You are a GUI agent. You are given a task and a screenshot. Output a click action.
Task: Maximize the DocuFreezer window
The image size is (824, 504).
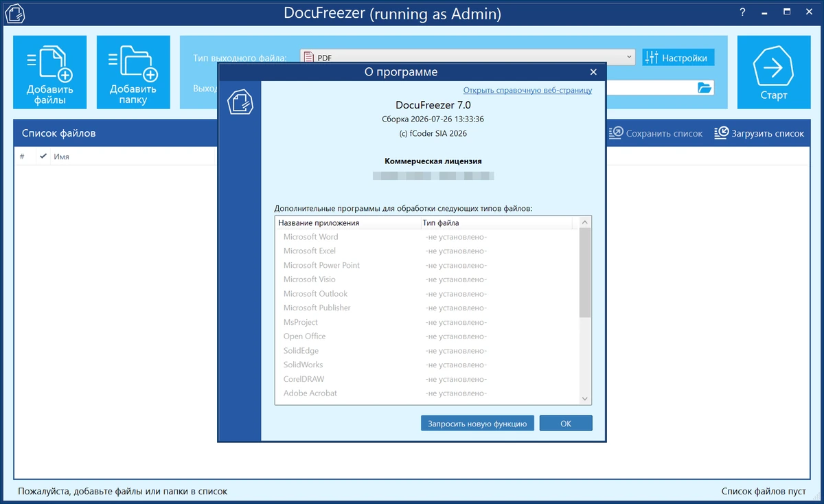click(787, 12)
